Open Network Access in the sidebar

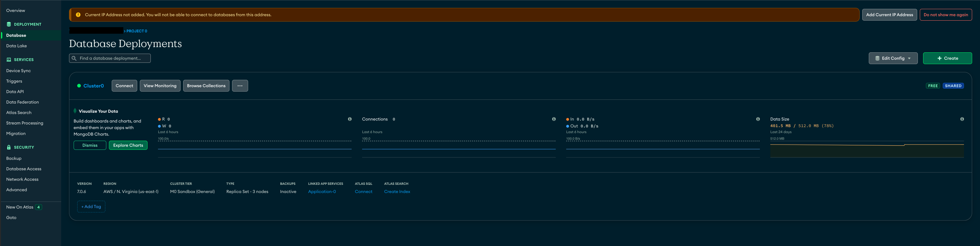[x=22, y=180]
